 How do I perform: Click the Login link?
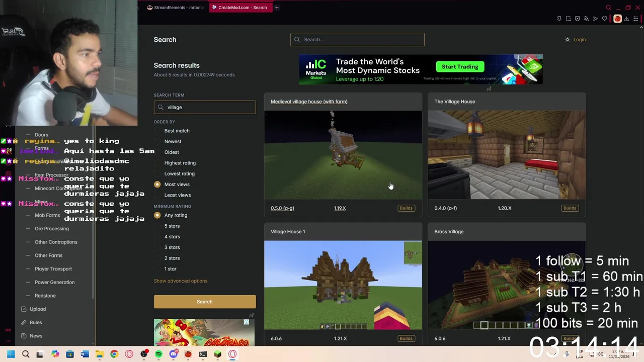[x=580, y=40]
